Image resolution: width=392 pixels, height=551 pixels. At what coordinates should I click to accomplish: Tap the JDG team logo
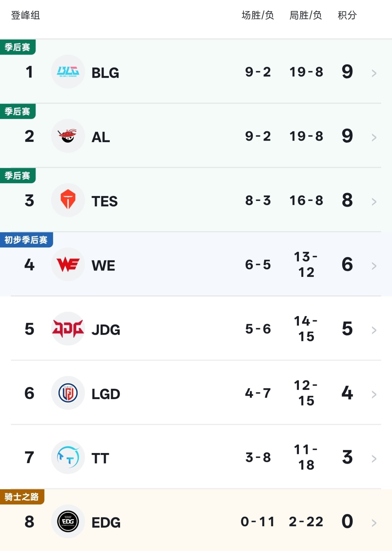click(x=68, y=329)
